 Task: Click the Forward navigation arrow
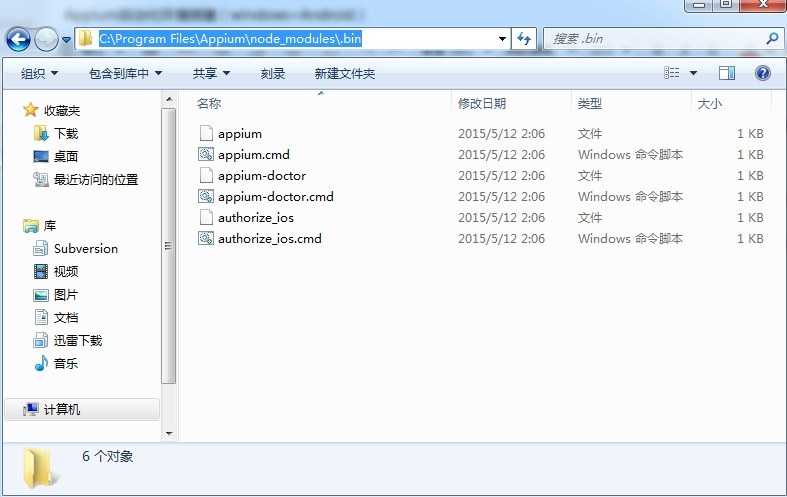[46, 39]
